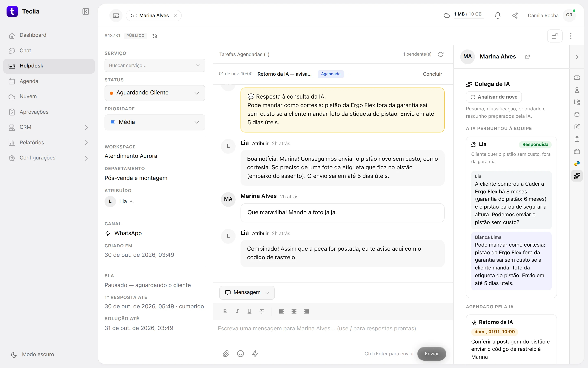Open the Status dropdown Aguardando Cliente

155,93
